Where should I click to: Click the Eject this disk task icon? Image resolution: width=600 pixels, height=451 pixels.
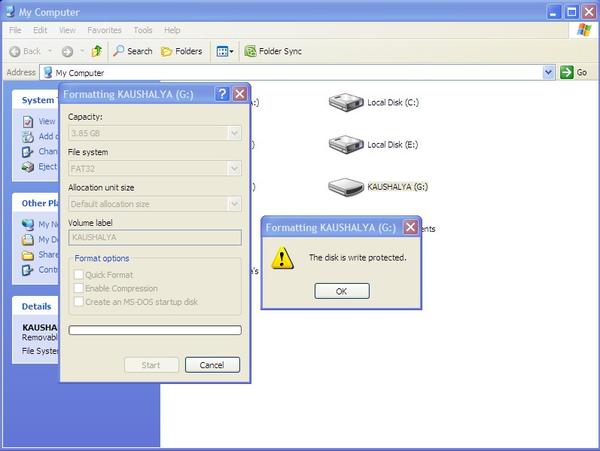(28, 167)
